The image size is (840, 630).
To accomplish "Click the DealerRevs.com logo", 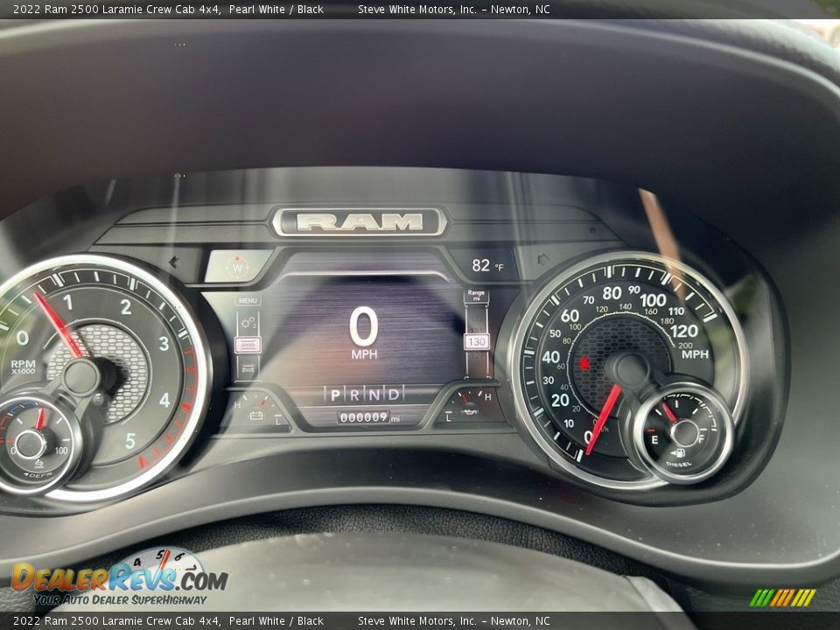I will coord(120,577).
